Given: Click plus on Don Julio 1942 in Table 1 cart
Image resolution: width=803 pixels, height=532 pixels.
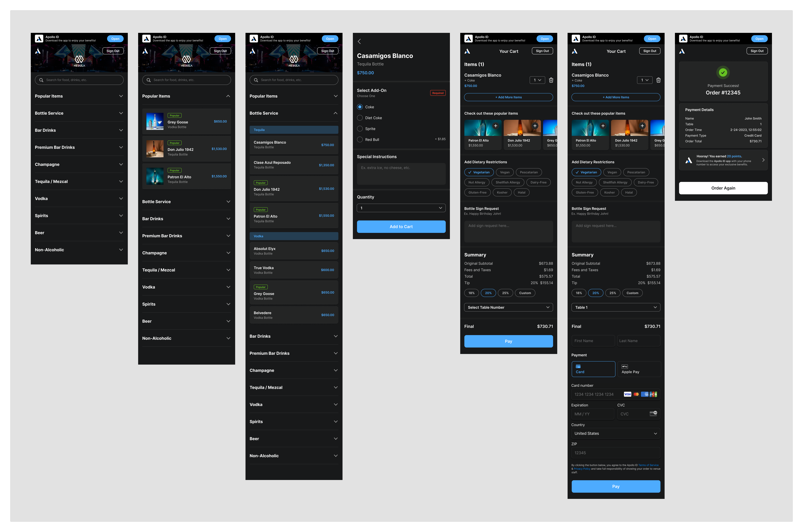Looking at the screenshot, I should tap(642, 126).
